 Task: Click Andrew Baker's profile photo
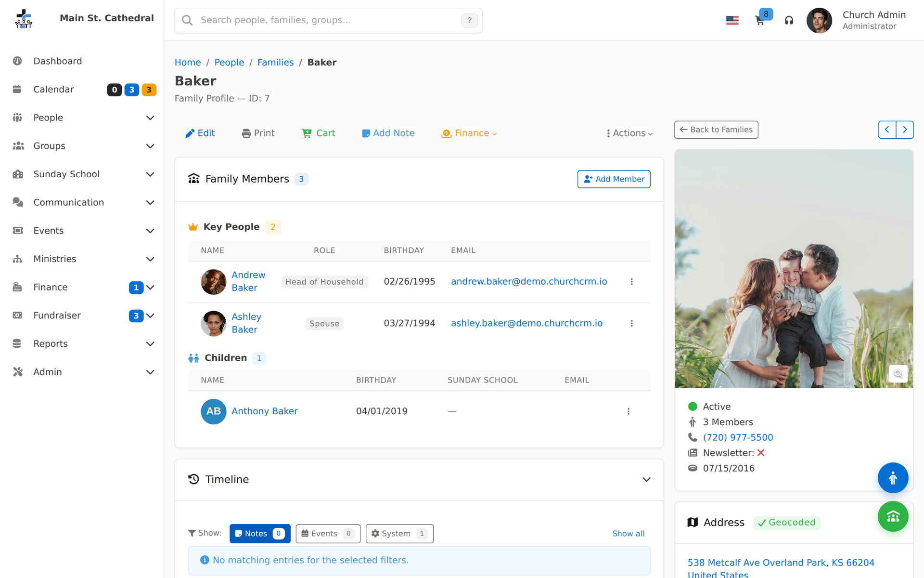(x=213, y=282)
